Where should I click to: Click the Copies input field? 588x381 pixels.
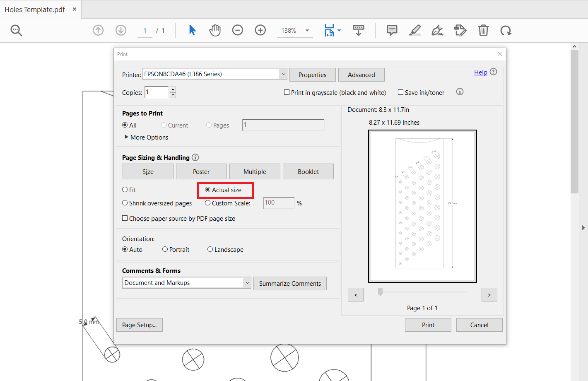156,92
